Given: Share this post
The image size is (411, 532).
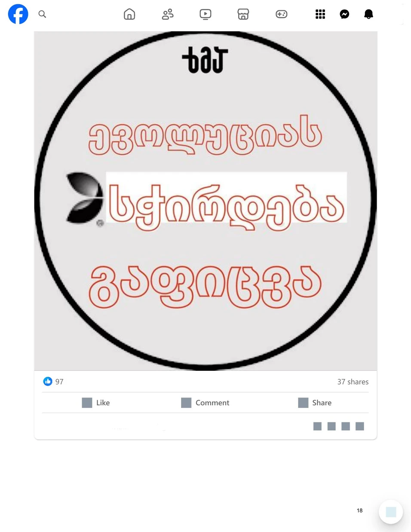Looking at the screenshot, I should tap(315, 403).
